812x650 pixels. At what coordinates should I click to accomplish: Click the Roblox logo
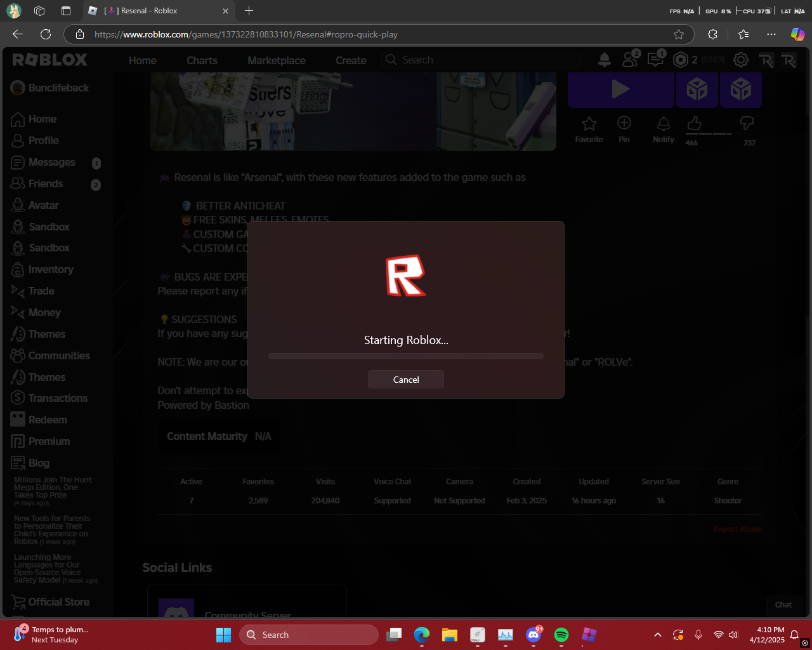point(50,60)
